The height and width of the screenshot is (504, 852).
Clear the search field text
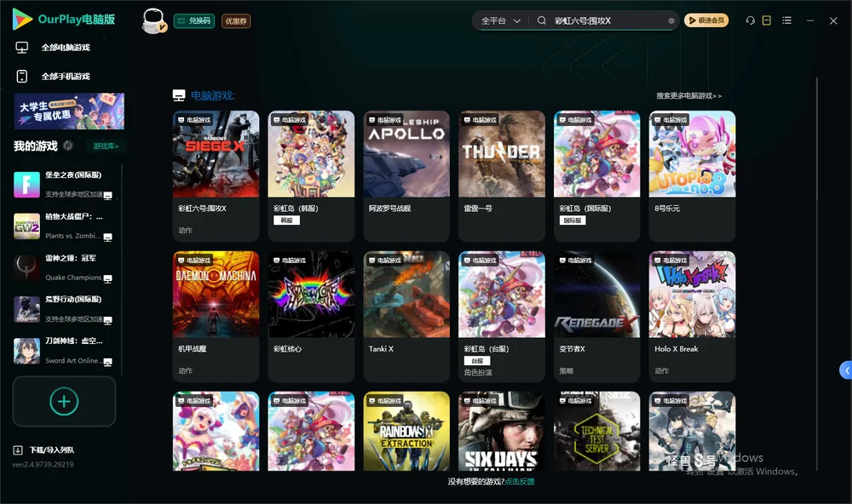point(671,20)
